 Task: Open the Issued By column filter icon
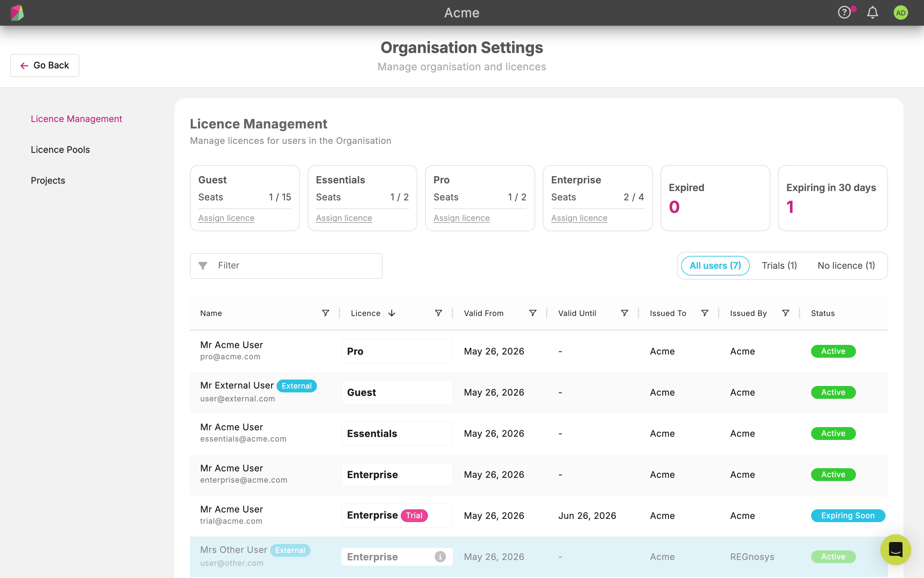pos(785,313)
